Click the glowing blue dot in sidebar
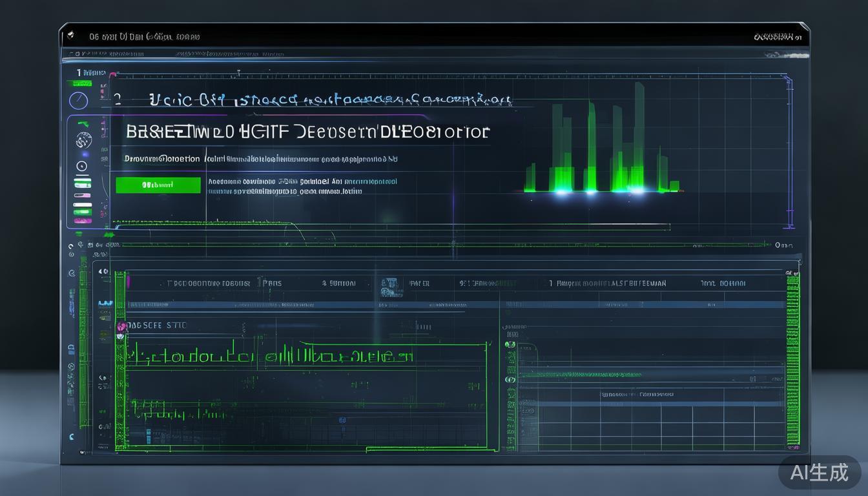 84,154
